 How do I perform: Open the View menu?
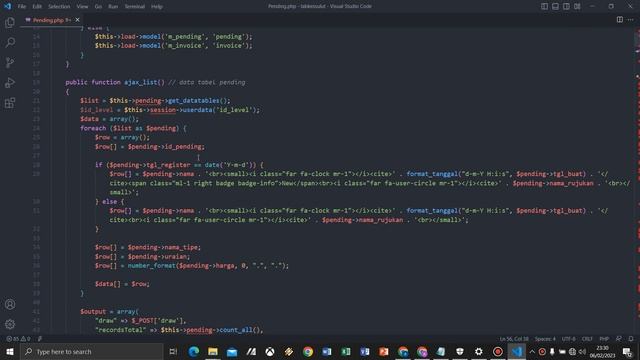pos(82,7)
